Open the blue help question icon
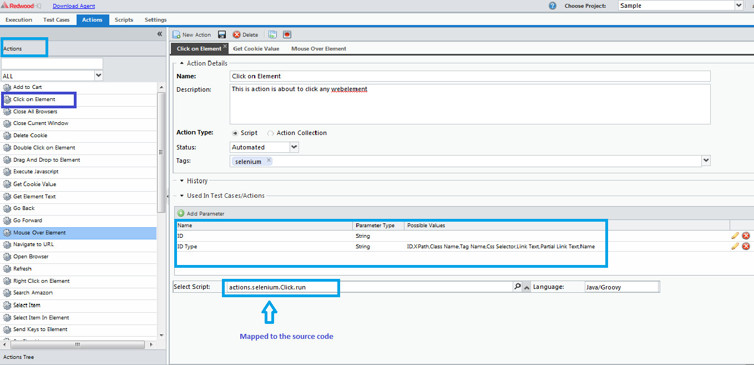This screenshot has width=754, height=365. coord(553,6)
